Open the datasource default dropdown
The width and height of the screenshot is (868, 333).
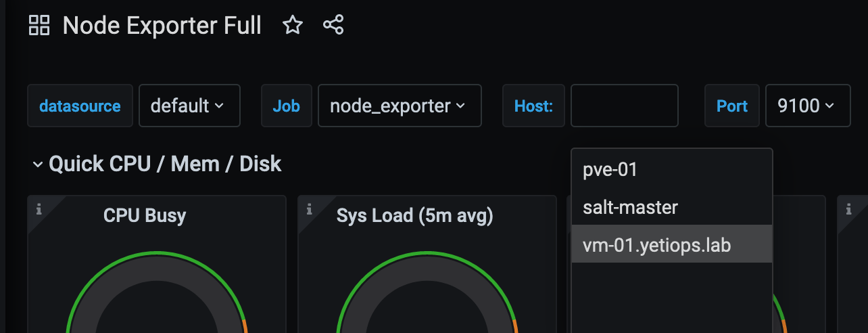tap(189, 106)
